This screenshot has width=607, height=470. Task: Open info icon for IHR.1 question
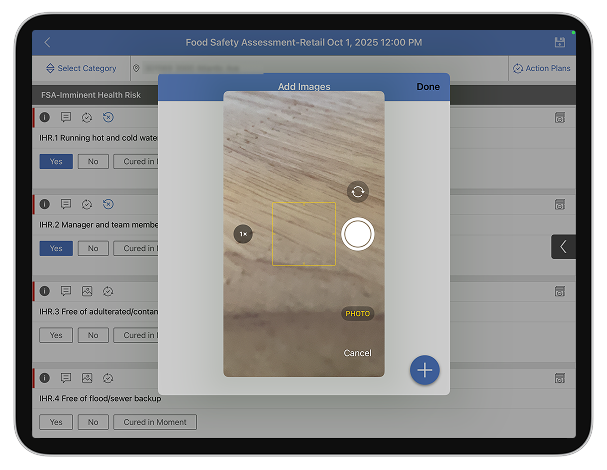[45, 118]
